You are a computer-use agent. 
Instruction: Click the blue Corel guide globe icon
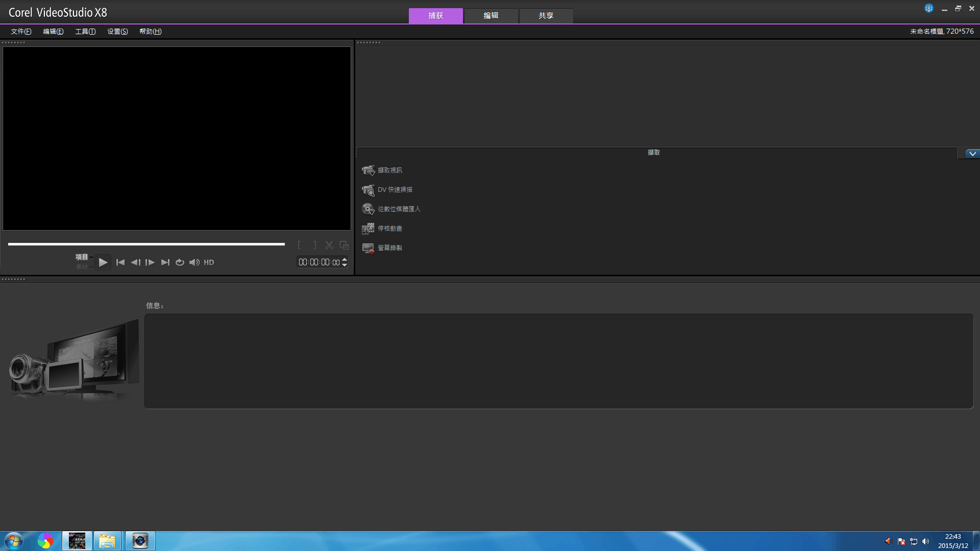point(929,8)
